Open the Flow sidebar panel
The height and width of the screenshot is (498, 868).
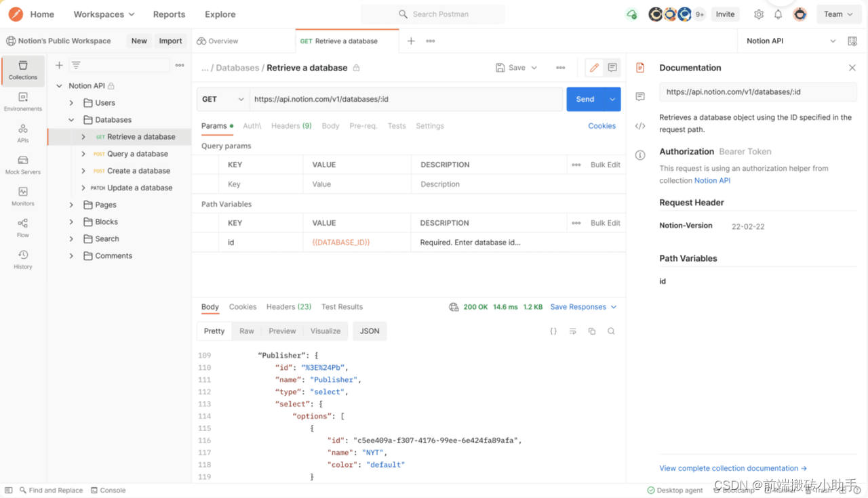point(23,228)
